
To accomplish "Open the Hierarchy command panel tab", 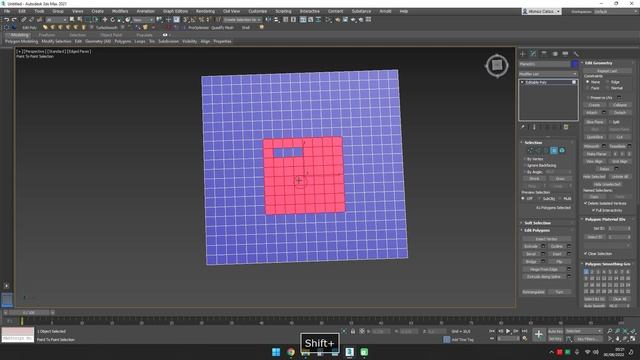I will [x=544, y=54].
